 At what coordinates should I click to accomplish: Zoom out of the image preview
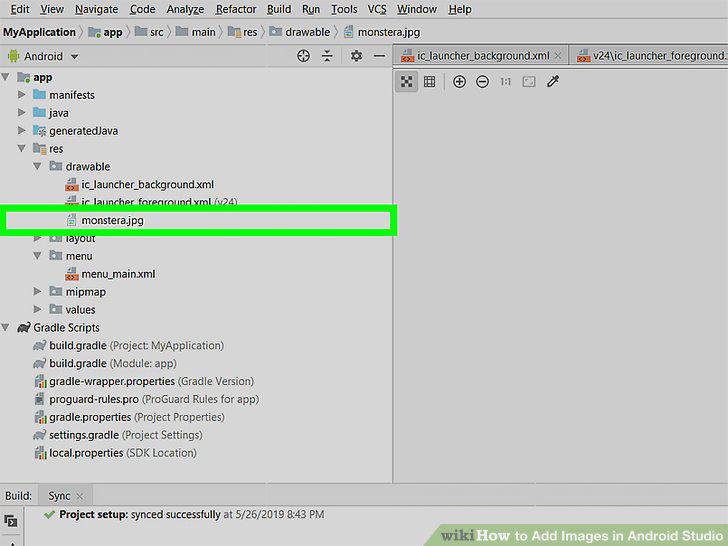[482, 82]
